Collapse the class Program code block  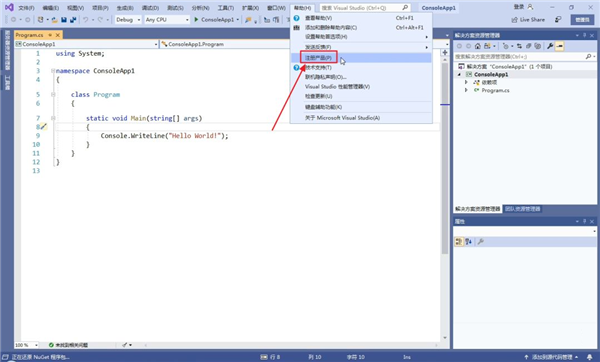pos(53,95)
